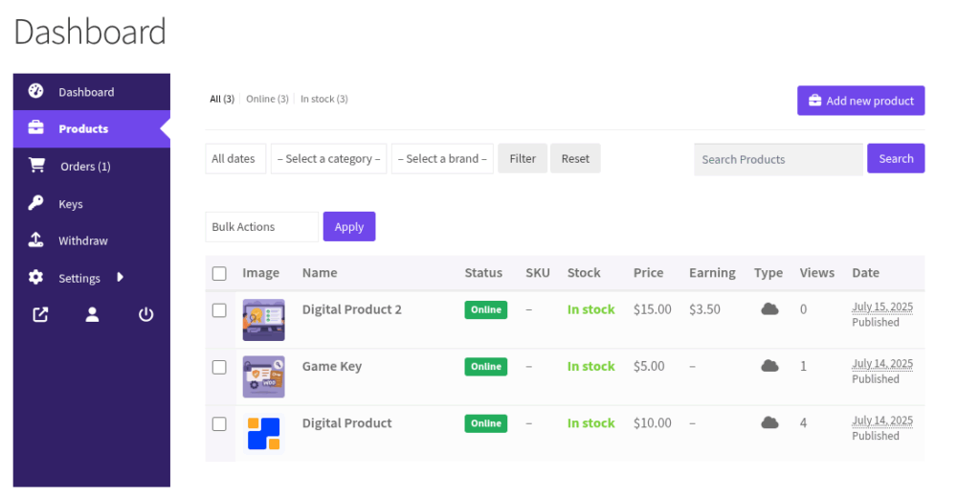Click Online status badge for Game Key
Screen dimensions: 980x501
[485, 367]
